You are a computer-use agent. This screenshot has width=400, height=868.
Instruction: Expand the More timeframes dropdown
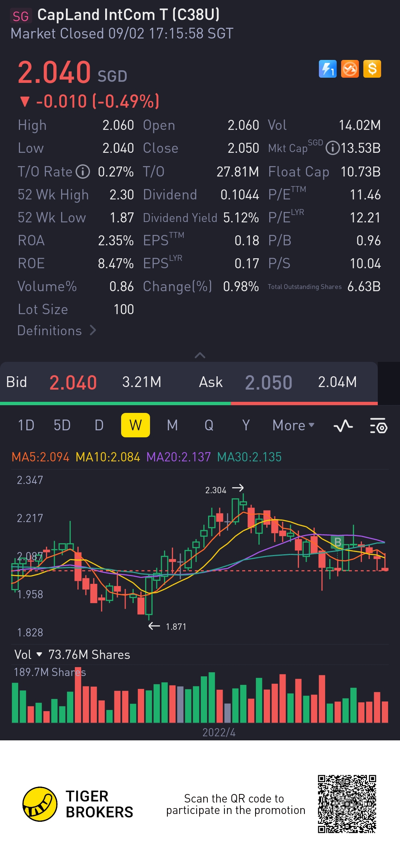293,425
